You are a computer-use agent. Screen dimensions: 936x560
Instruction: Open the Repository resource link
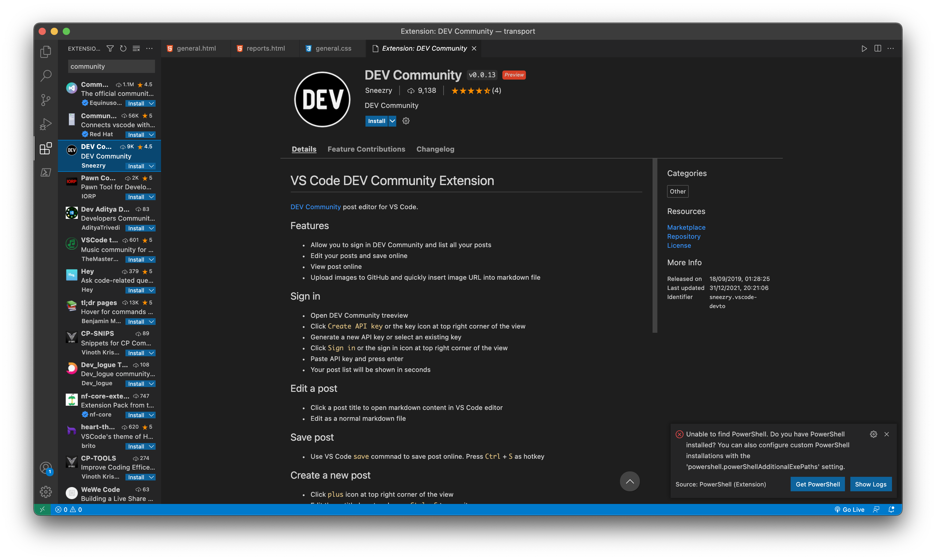(x=684, y=236)
